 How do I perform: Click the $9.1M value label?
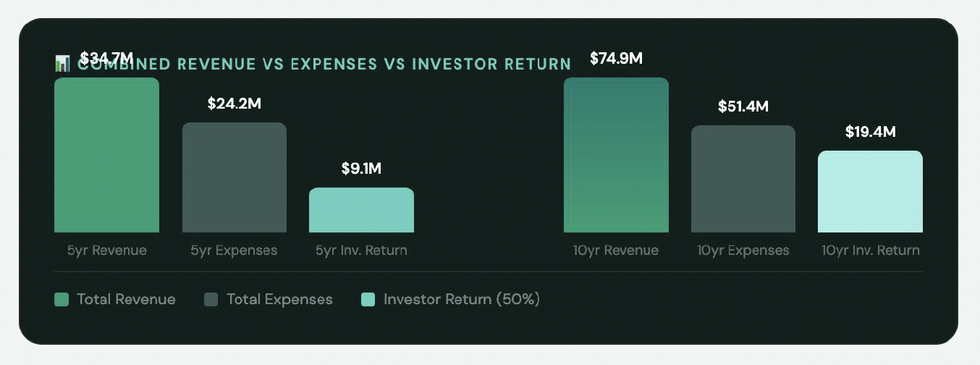361,169
